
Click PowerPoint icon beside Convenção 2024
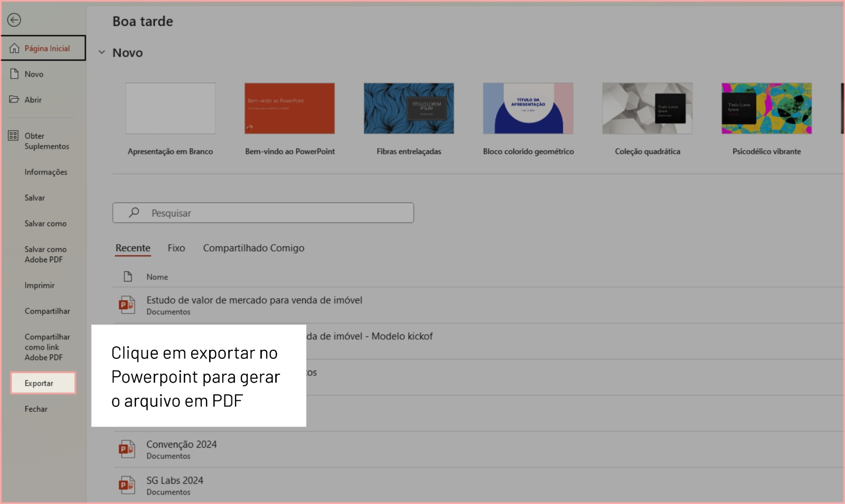click(127, 449)
